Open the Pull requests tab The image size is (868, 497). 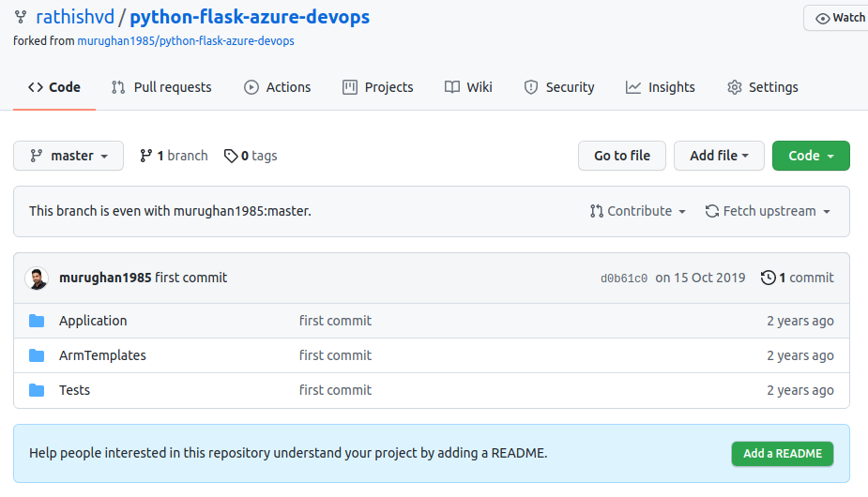pyautogui.click(x=161, y=87)
